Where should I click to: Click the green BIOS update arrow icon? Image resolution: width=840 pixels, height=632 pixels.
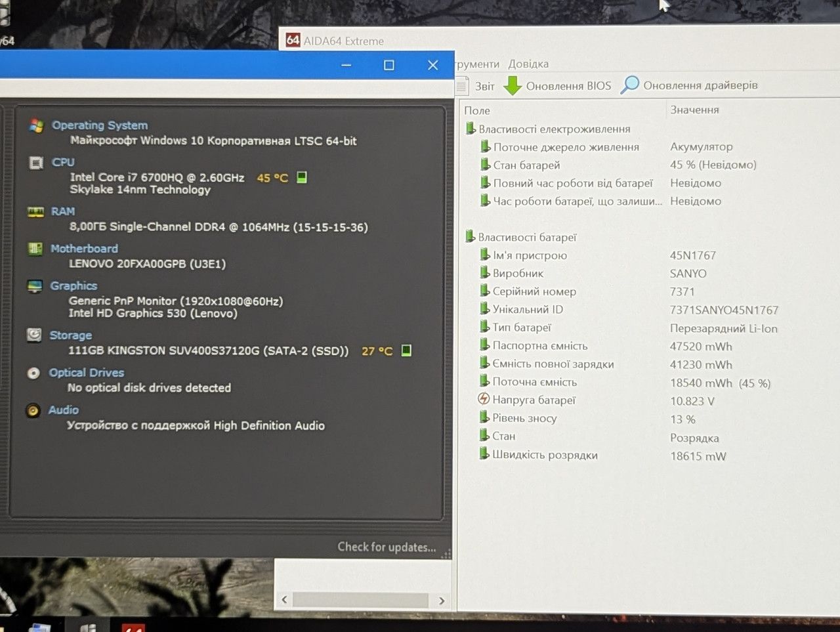tap(513, 85)
